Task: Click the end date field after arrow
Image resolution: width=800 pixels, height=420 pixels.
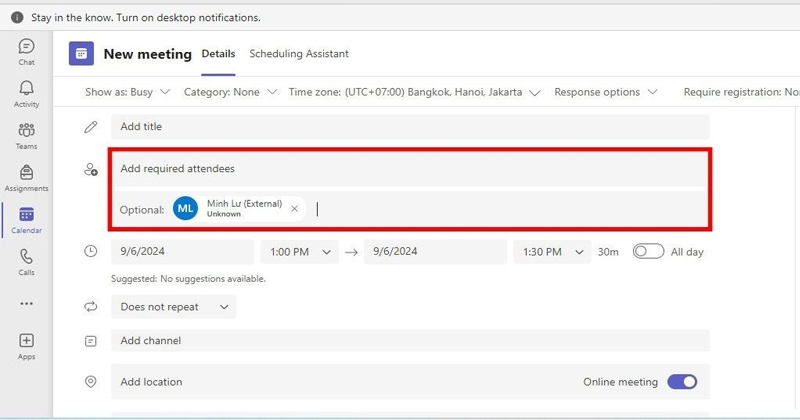Action: click(x=435, y=252)
